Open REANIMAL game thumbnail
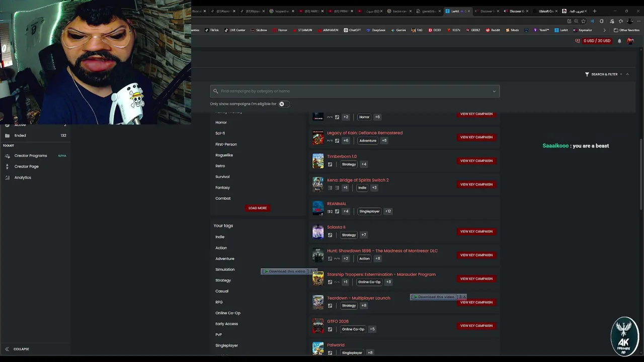Image resolution: width=644 pixels, height=362 pixels. 318,208
